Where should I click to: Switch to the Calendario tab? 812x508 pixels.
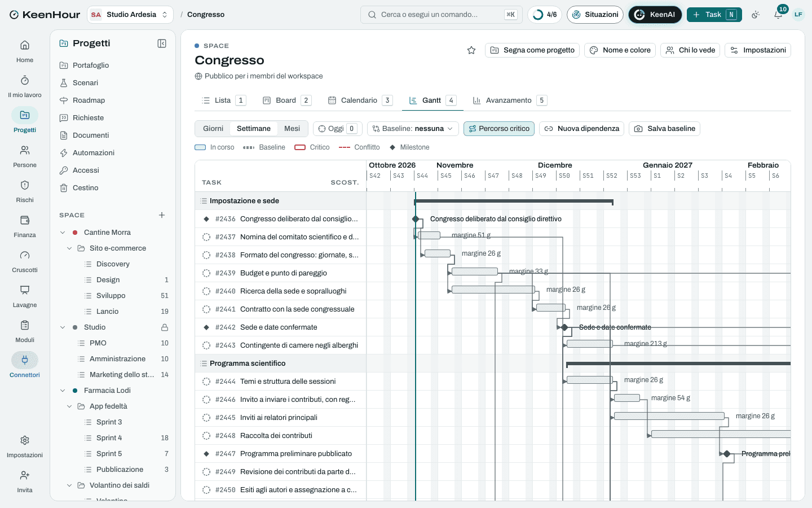point(360,100)
